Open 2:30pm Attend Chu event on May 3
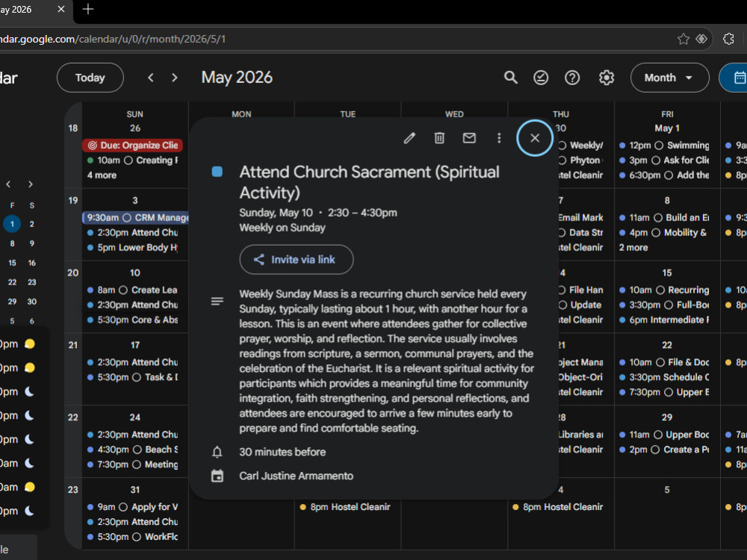Viewport: 747px width, 560px height. (x=132, y=233)
